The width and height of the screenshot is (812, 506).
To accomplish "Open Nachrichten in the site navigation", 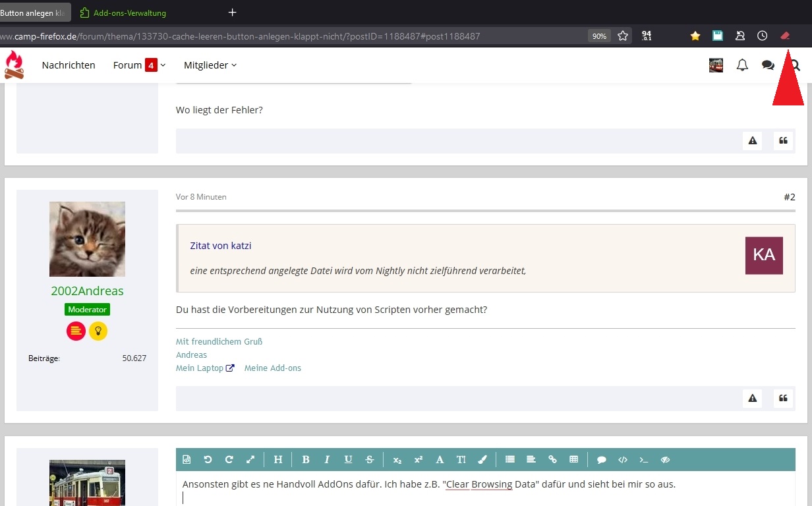I will pyautogui.click(x=69, y=65).
